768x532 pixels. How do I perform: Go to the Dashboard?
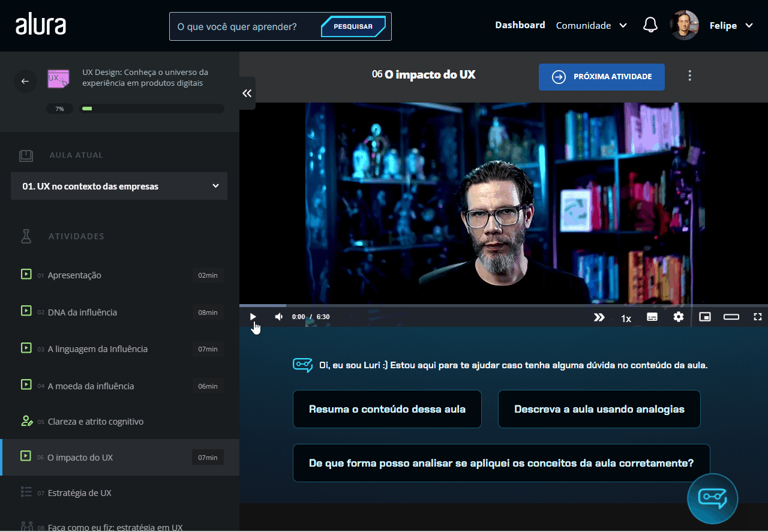[x=520, y=25]
